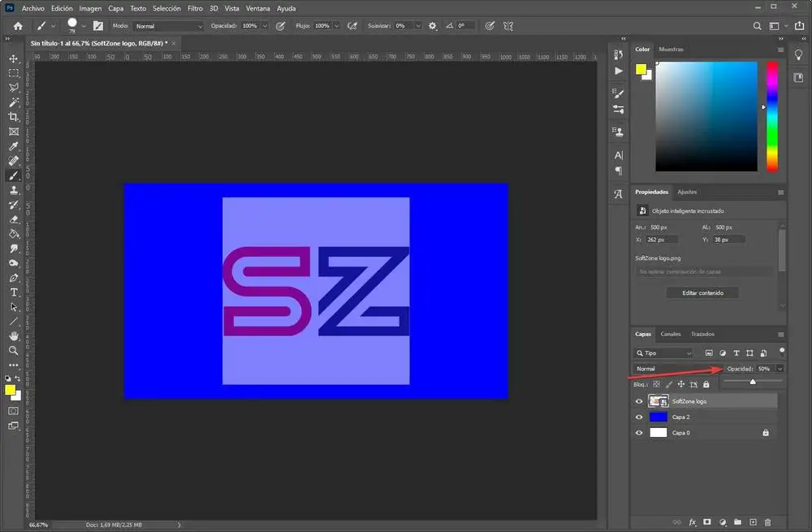This screenshot has width=812, height=532.
Task: Open the Edit Toolbar three-dots menu
Action: click(x=14, y=365)
